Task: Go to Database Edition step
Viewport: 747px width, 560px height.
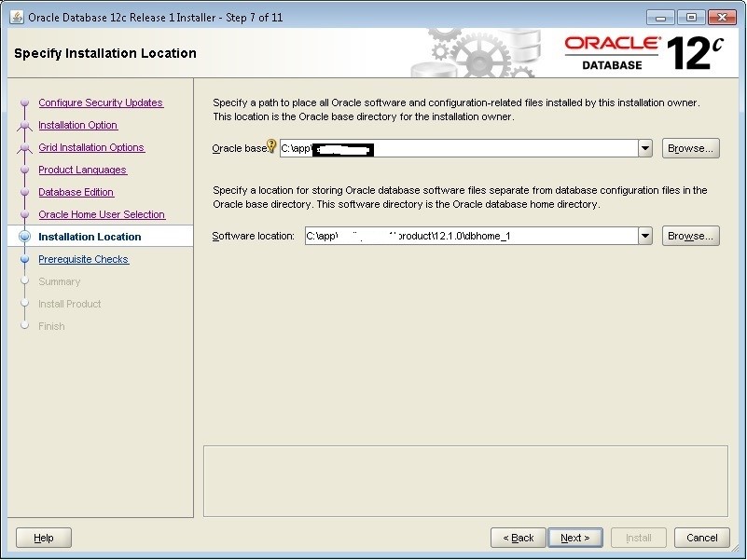Action: [76, 192]
